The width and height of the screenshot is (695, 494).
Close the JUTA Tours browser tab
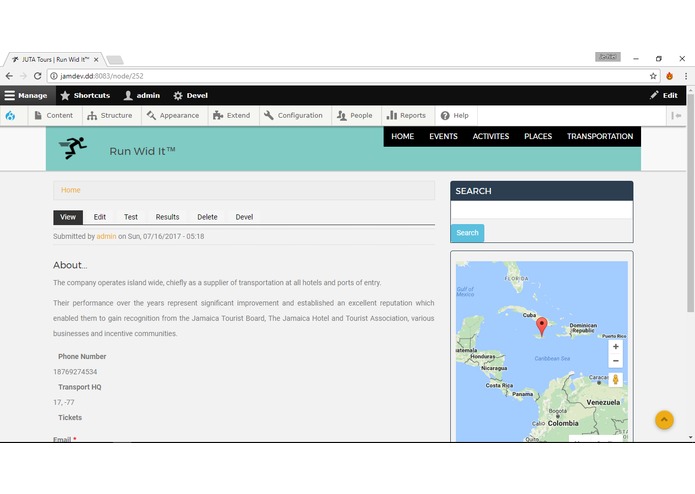click(x=96, y=59)
